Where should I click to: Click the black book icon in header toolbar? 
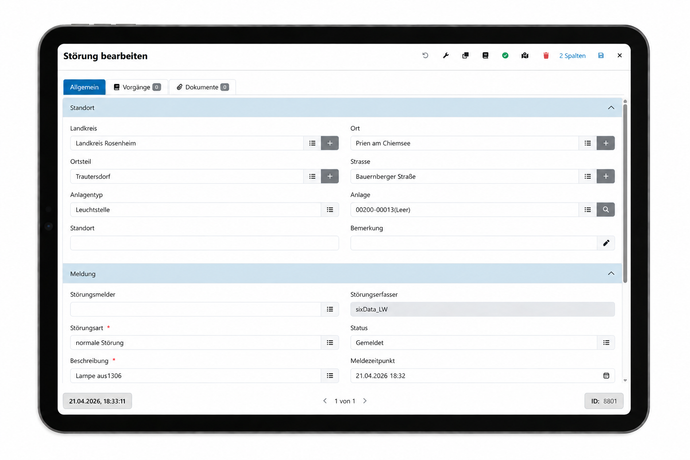point(485,55)
